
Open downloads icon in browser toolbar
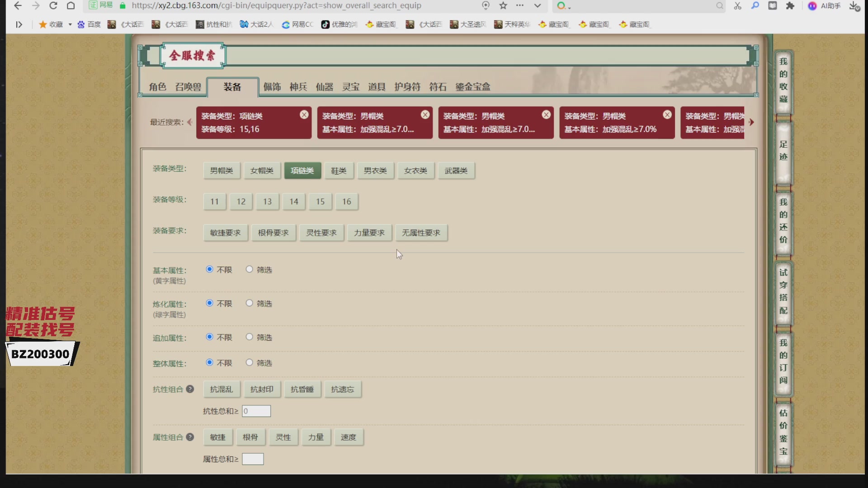(x=854, y=6)
